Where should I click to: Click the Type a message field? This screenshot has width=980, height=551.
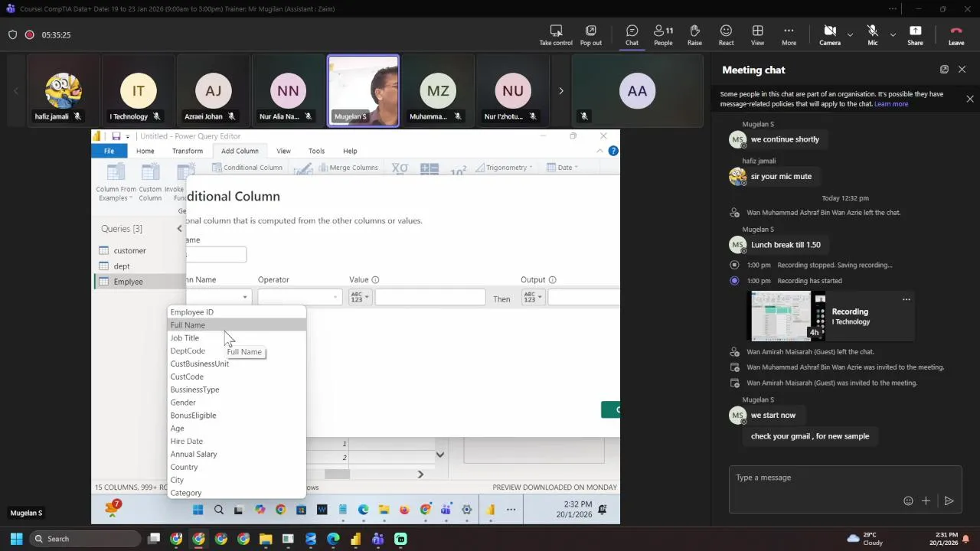click(x=845, y=478)
